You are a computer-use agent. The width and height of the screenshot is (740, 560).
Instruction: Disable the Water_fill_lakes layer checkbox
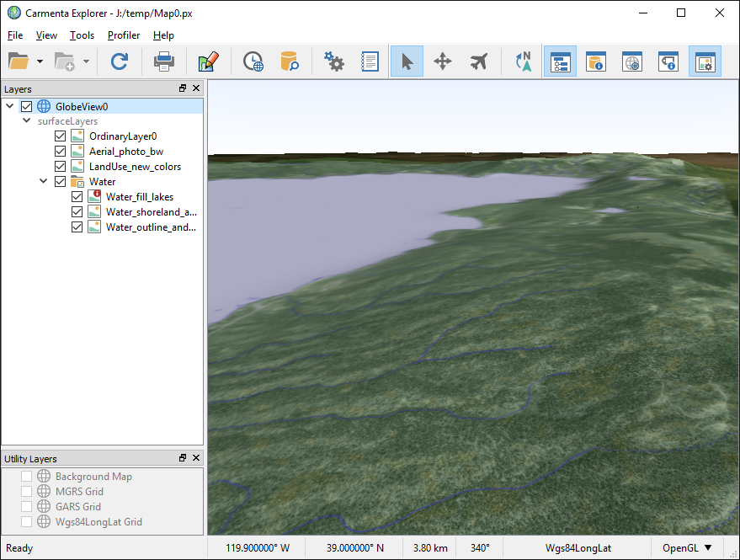77,197
